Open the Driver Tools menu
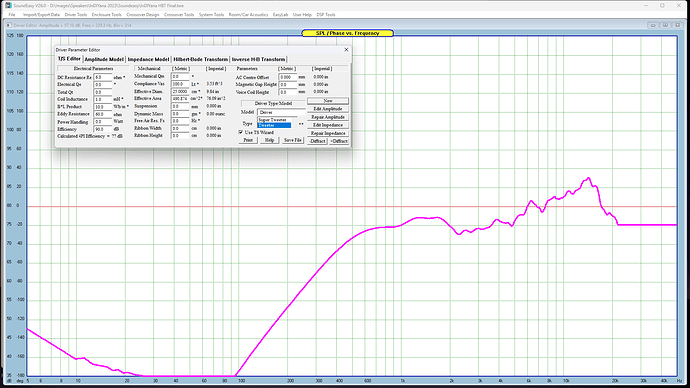 pyautogui.click(x=76, y=15)
